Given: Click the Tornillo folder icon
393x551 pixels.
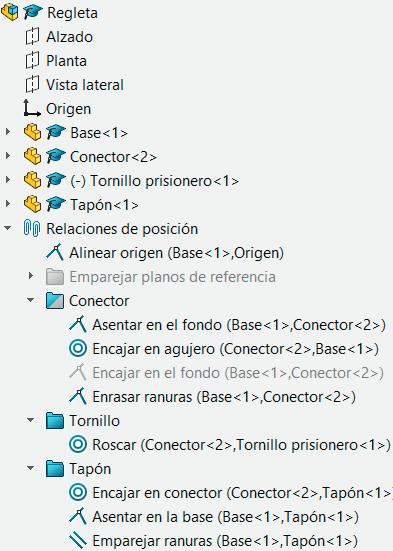Looking at the screenshot, I should 55,420.
